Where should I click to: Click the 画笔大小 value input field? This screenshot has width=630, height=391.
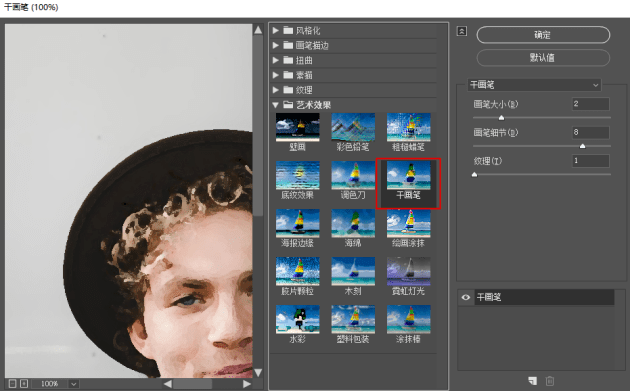click(x=591, y=104)
